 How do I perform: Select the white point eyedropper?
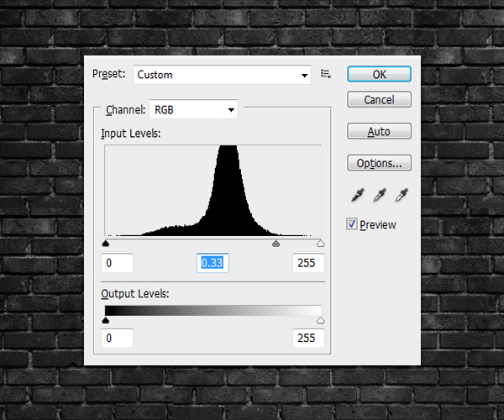tap(401, 196)
